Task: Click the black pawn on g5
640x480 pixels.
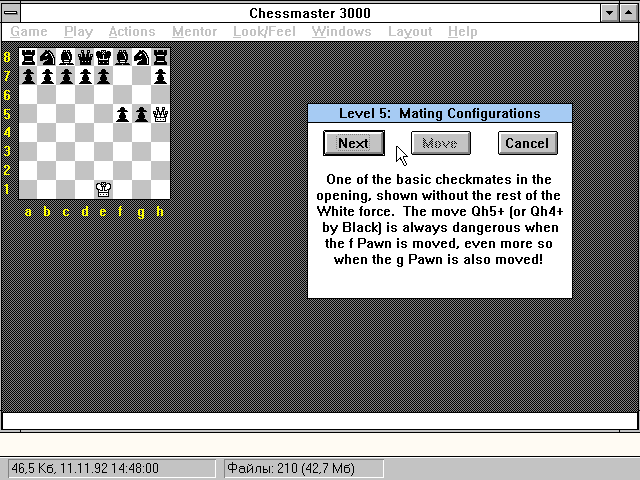Action: tap(141, 114)
